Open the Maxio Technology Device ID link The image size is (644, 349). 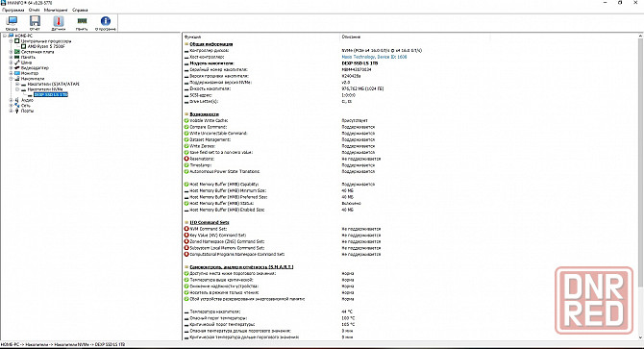[374, 57]
